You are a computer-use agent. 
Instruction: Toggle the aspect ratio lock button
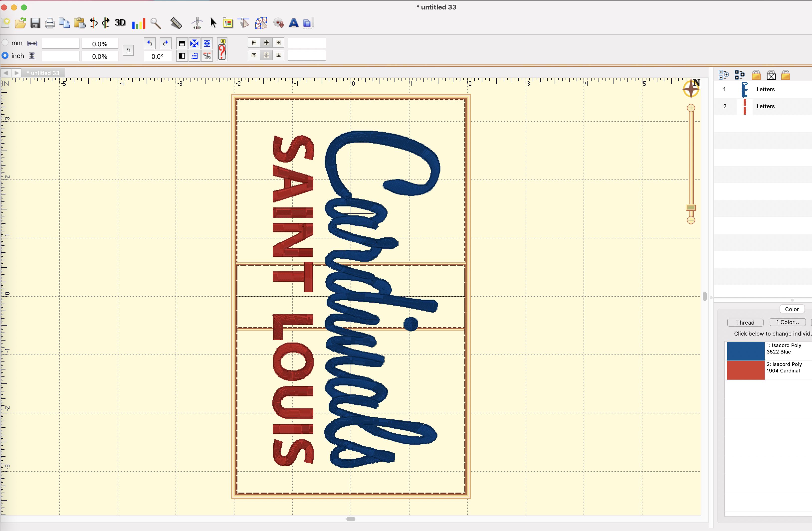128,50
